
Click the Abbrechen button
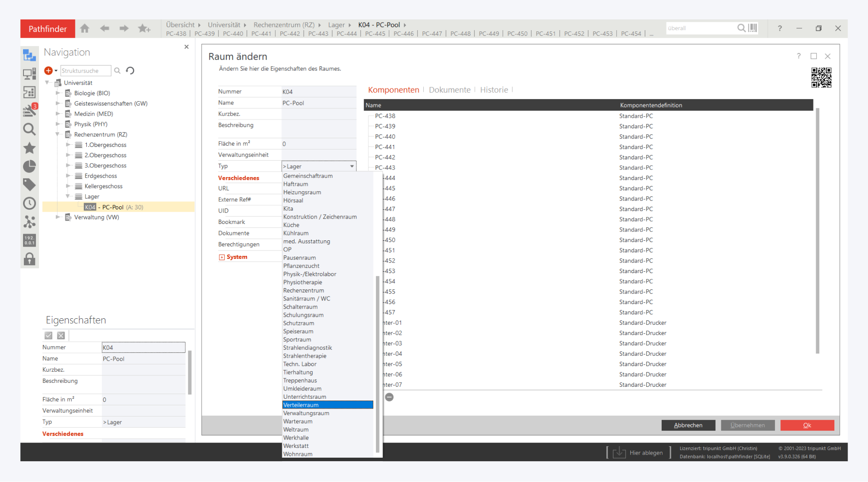pos(688,425)
